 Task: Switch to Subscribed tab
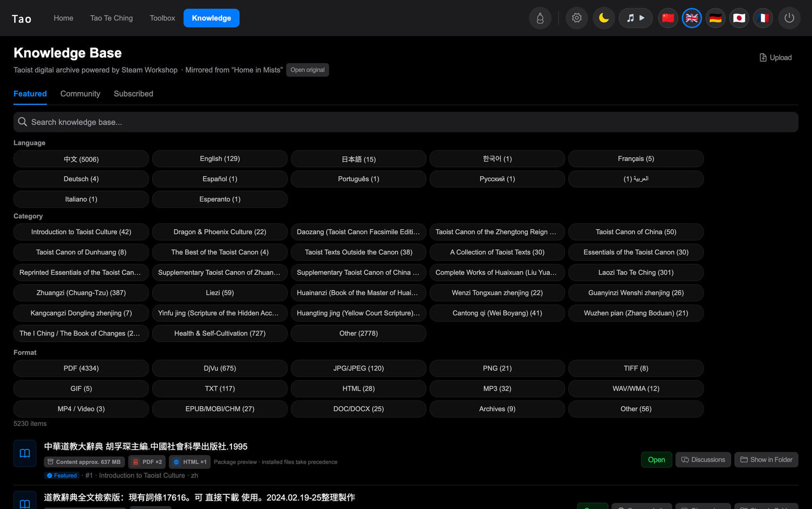click(x=133, y=94)
